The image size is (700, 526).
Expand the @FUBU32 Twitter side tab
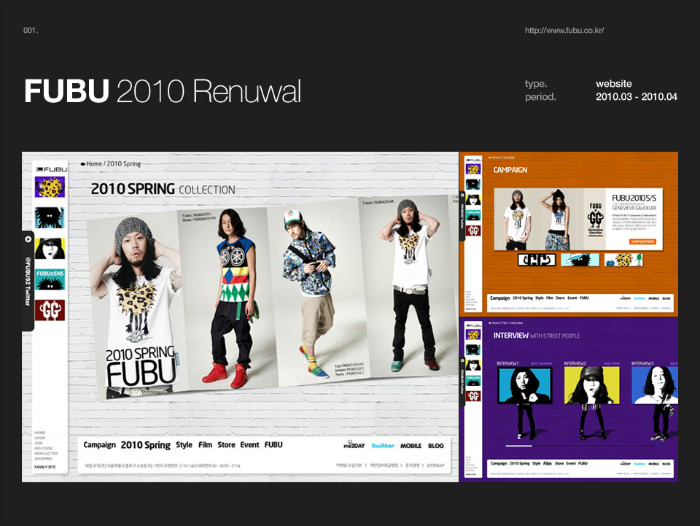point(28,281)
